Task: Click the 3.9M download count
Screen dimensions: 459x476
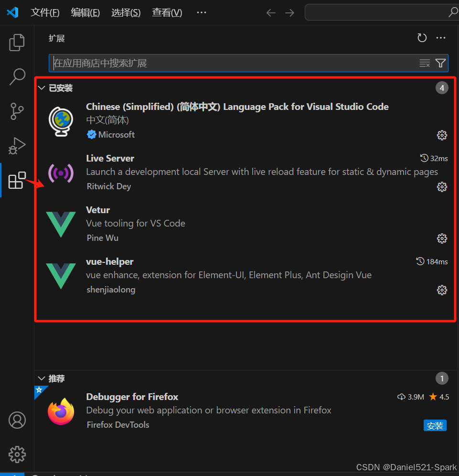Action: pos(410,397)
